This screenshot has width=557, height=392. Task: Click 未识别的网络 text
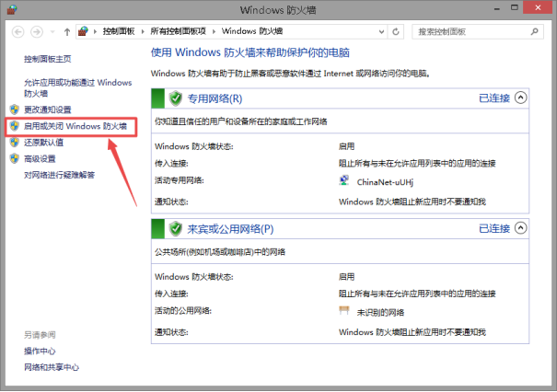tap(380, 313)
